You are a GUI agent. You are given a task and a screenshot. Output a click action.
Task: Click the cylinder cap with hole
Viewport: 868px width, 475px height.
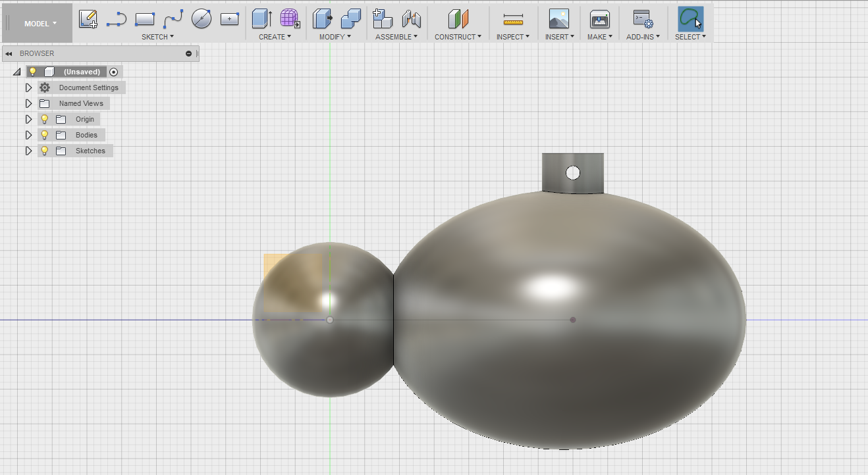pyautogui.click(x=572, y=172)
